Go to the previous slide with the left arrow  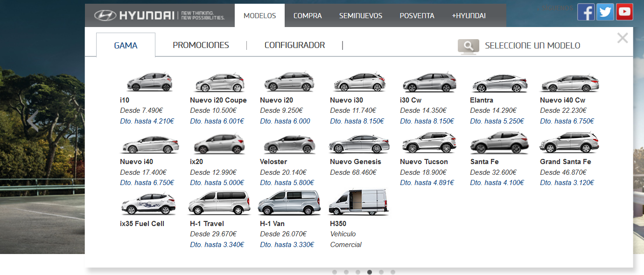(32, 122)
